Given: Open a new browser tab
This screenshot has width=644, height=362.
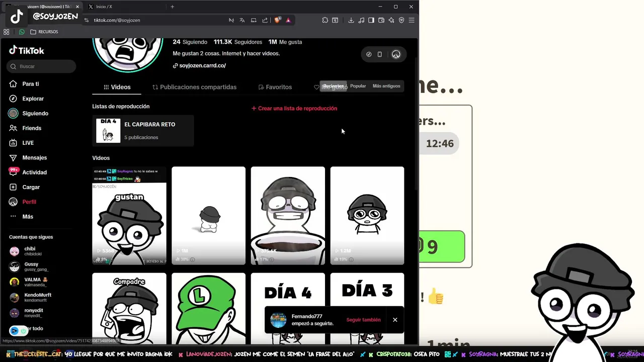Looking at the screenshot, I should pos(172,7).
